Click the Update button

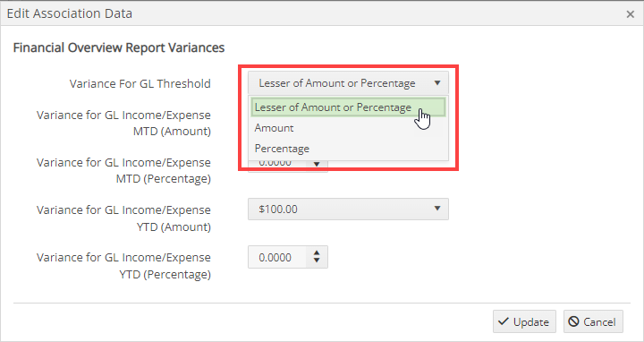coord(524,321)
